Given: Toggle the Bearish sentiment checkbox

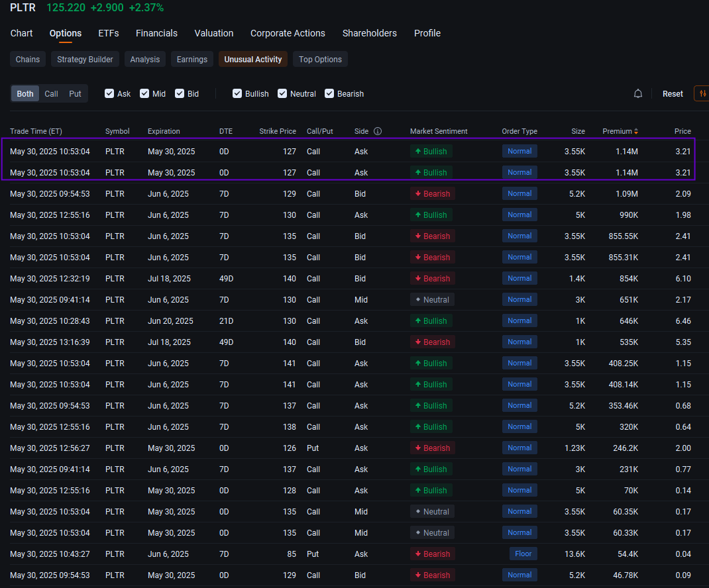Looking at the screenshot, I should point(329,93).
